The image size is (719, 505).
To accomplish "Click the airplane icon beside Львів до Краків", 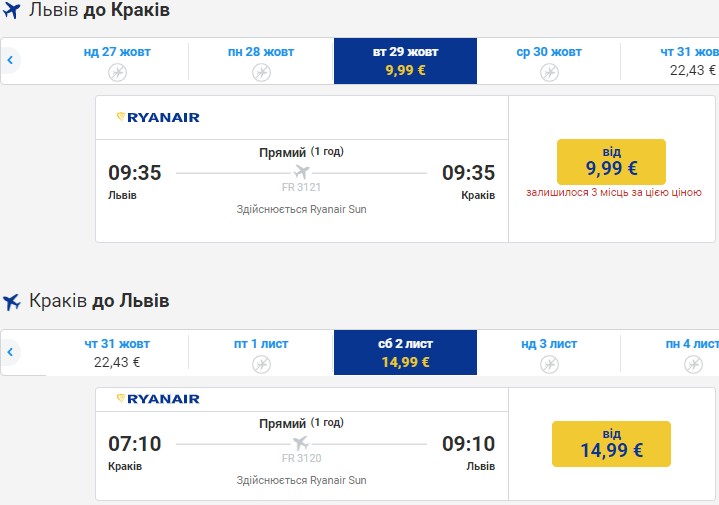I will pyautogui.click(x=11, y=11).
